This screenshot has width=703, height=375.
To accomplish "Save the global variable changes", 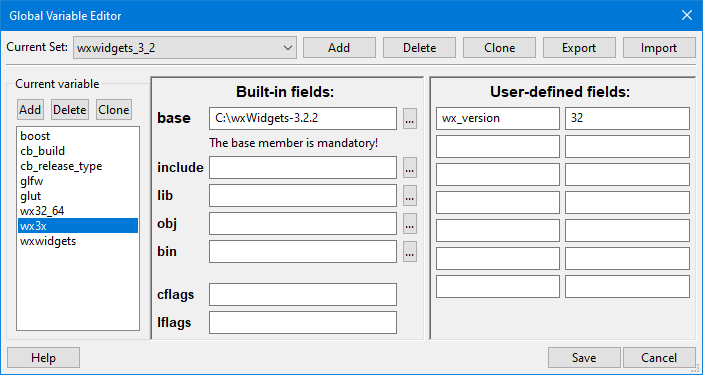I will (584, 358).
